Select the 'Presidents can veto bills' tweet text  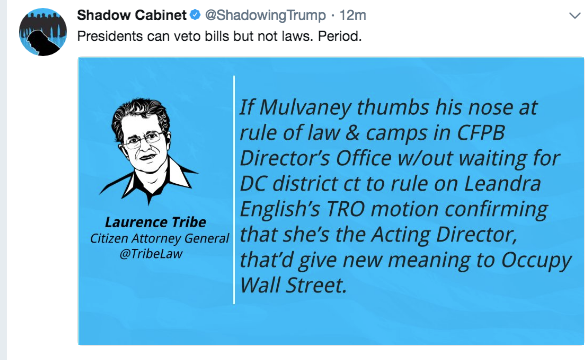(x=219, y=36)
